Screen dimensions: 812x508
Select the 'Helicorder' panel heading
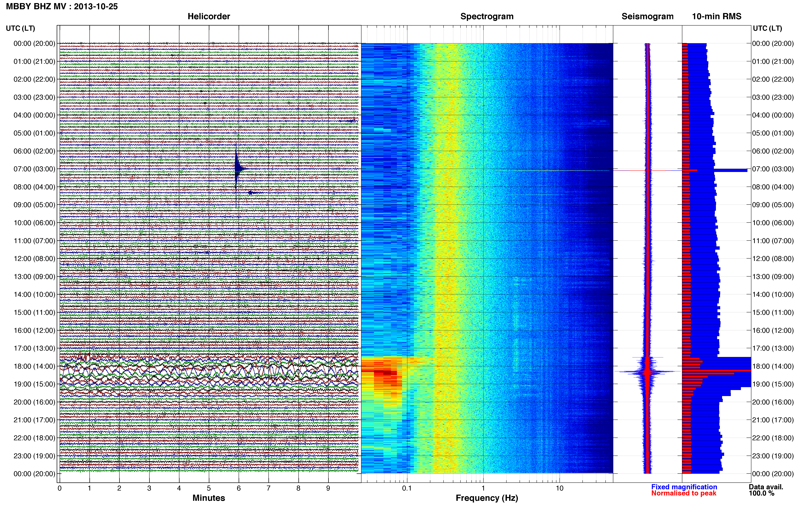click(x=209, y=16)
